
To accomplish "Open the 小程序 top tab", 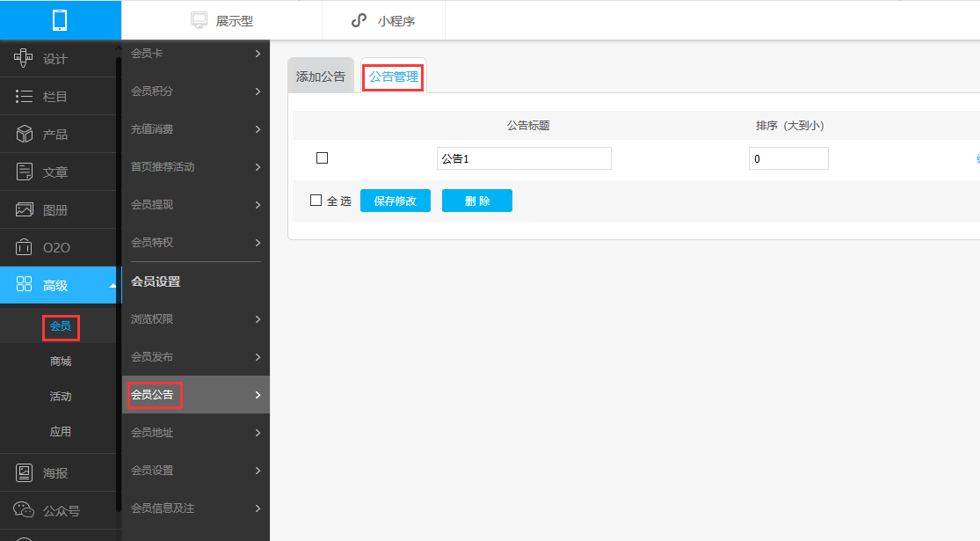I will point(383,20).
